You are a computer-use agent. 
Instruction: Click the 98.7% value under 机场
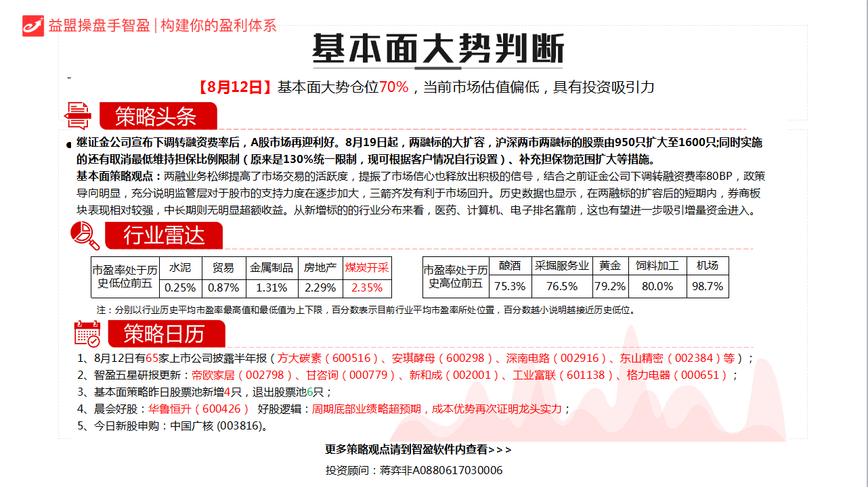708,286
